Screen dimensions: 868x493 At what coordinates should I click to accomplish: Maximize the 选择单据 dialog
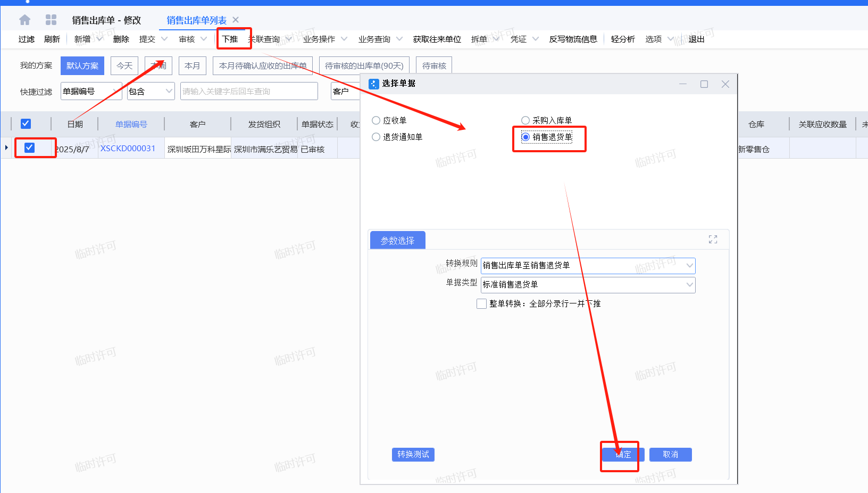coord(704,84)
